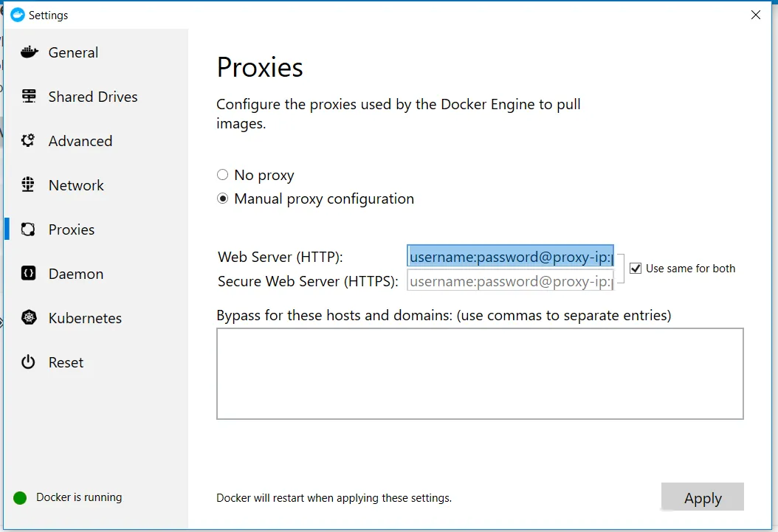Click the Reset power icon

(29, 362)
